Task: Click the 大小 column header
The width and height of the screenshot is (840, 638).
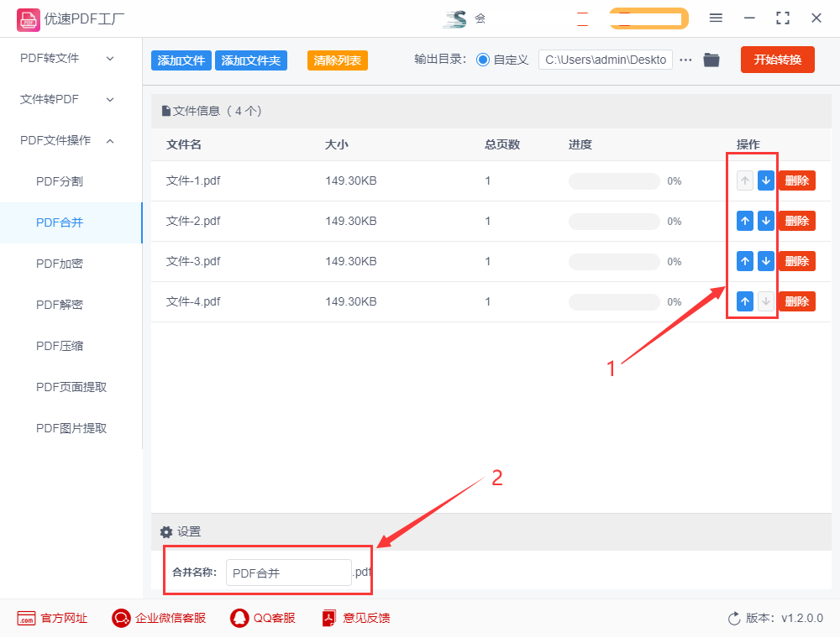Action: click(x=337, y=144)
